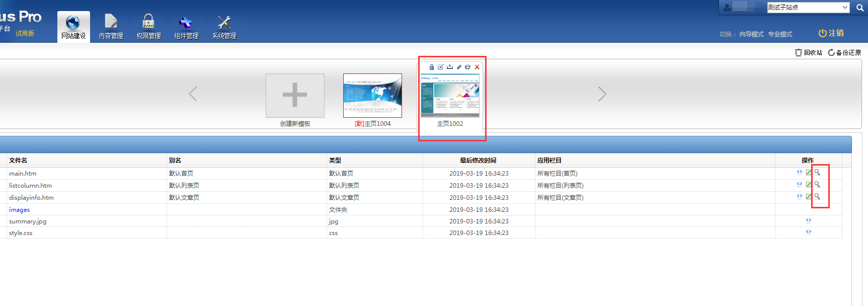This screenshot has height=306, width=868.
Task: Open the 测试子站点 site dropdown
Action: tap(808, 8)
